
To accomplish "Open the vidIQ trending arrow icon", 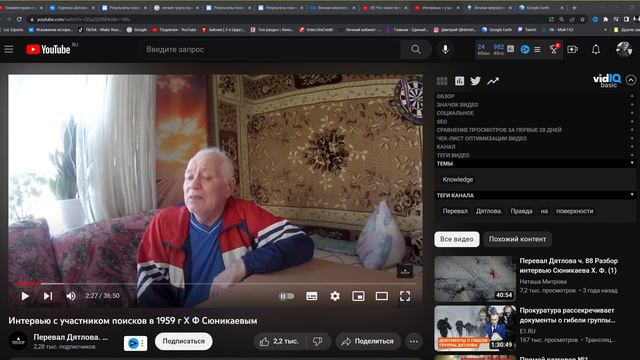I will (x=493, y=81).
